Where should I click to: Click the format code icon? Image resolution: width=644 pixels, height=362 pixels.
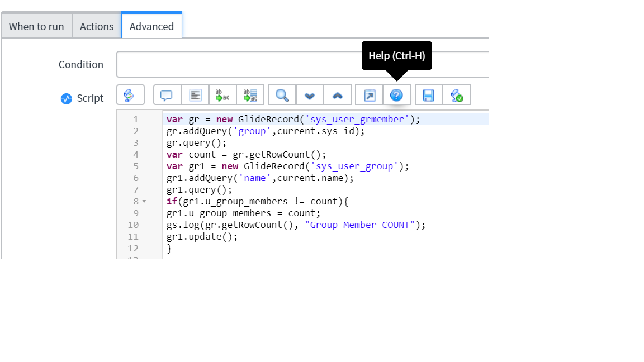(x=195, y=95)
